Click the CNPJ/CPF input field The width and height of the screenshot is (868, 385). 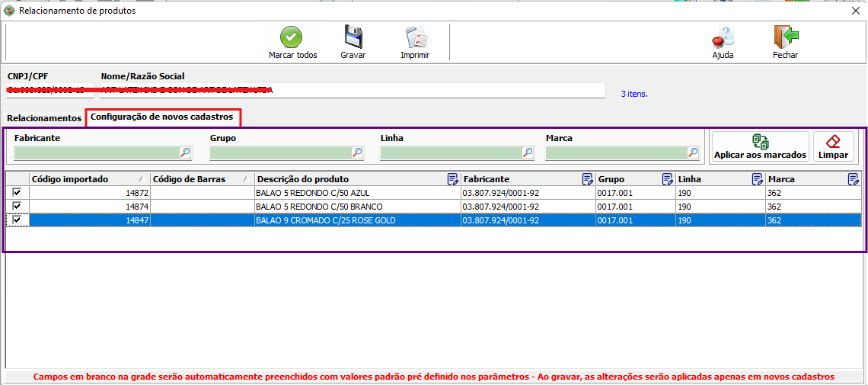tap(50, 90)
